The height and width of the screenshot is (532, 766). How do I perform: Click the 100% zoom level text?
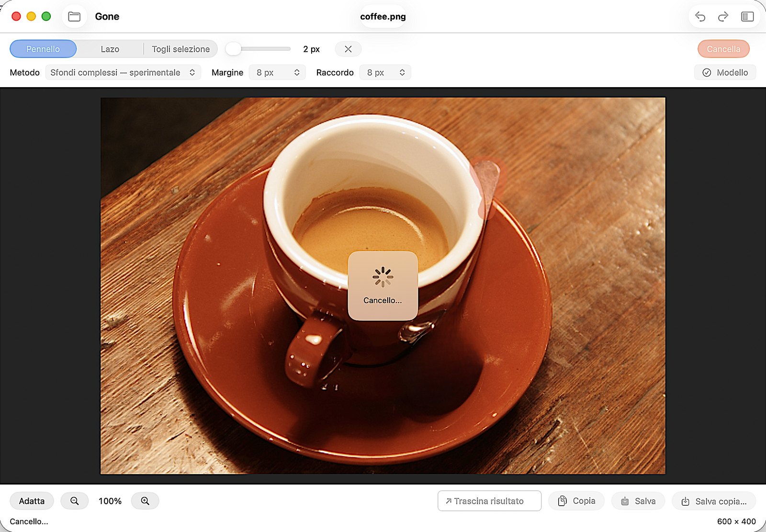coord(110,501)
